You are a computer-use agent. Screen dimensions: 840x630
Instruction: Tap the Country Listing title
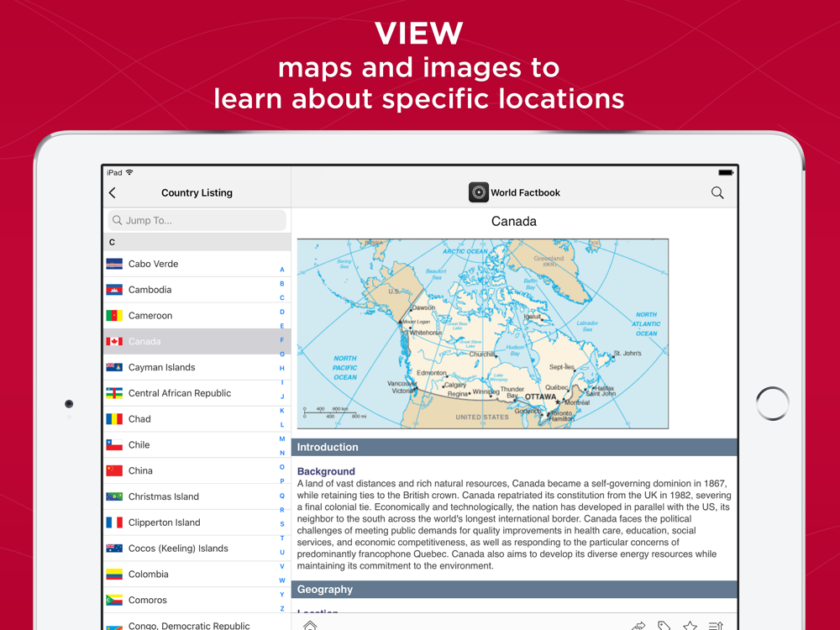click(x=197, y=193)
